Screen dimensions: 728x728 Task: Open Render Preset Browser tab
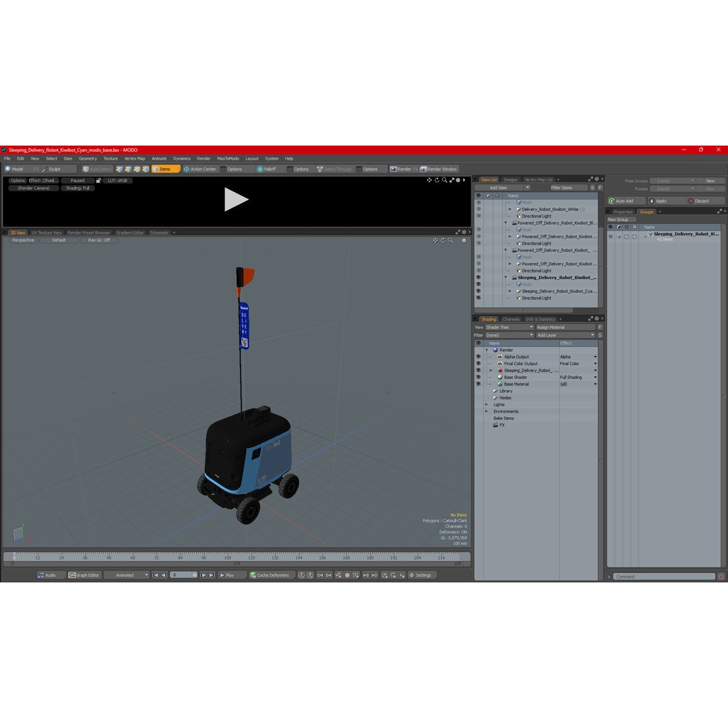click(89, 233)
